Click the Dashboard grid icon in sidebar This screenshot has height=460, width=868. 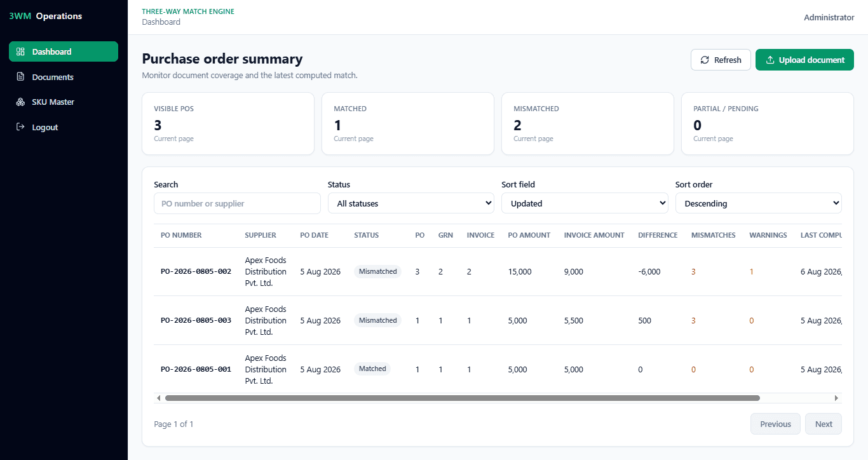[x=20, y=51]
